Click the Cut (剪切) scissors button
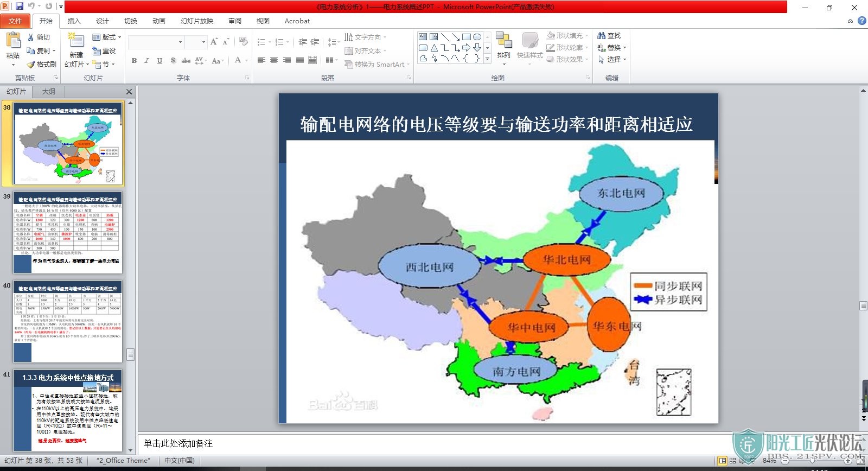The width and height of the screenshot is (868, 471). 39,37
